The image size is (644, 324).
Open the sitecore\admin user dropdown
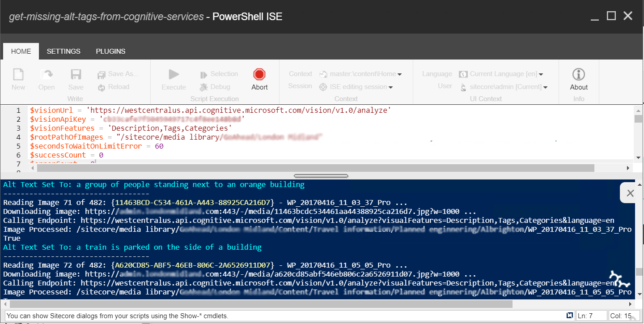504,87
